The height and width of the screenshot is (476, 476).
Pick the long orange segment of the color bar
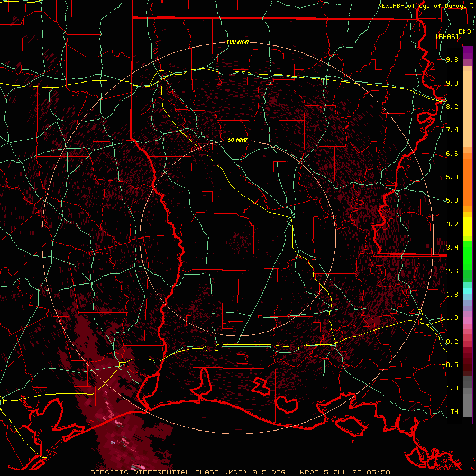467,182
